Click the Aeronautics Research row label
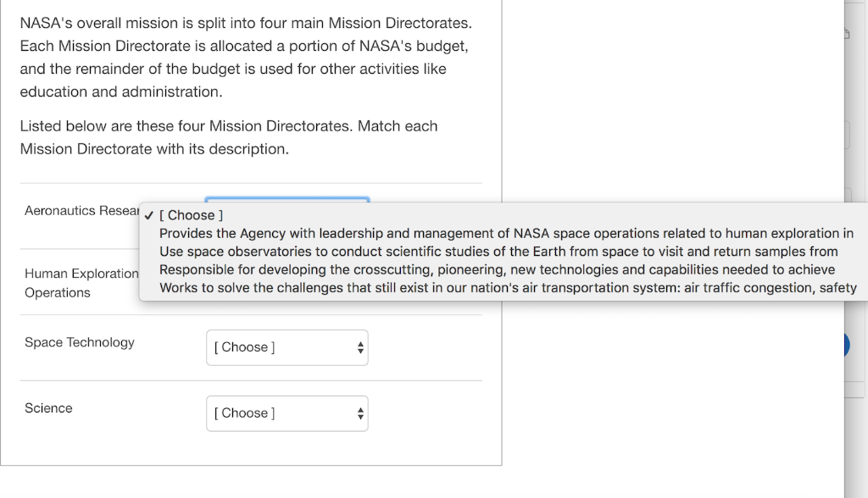This screenshot has width=868, height=498. coord(81,211)
